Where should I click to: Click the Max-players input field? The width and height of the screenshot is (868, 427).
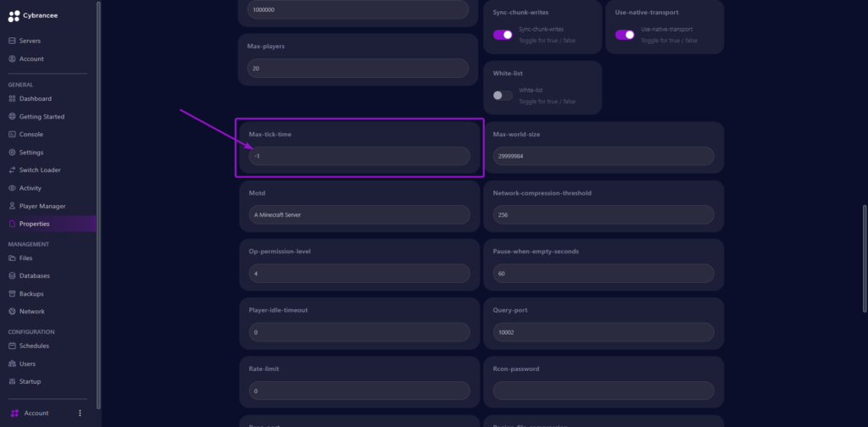[x=359, y=69]
